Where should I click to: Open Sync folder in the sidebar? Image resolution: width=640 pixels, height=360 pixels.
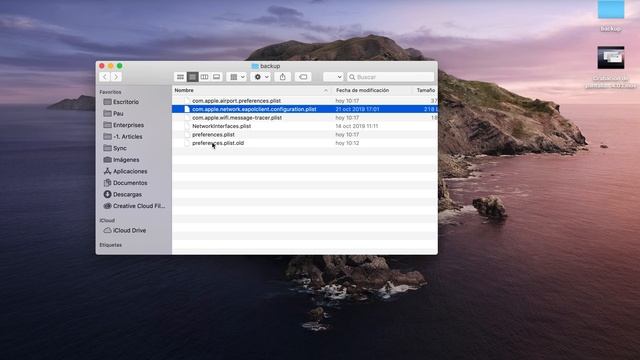(x=120, y=148)
